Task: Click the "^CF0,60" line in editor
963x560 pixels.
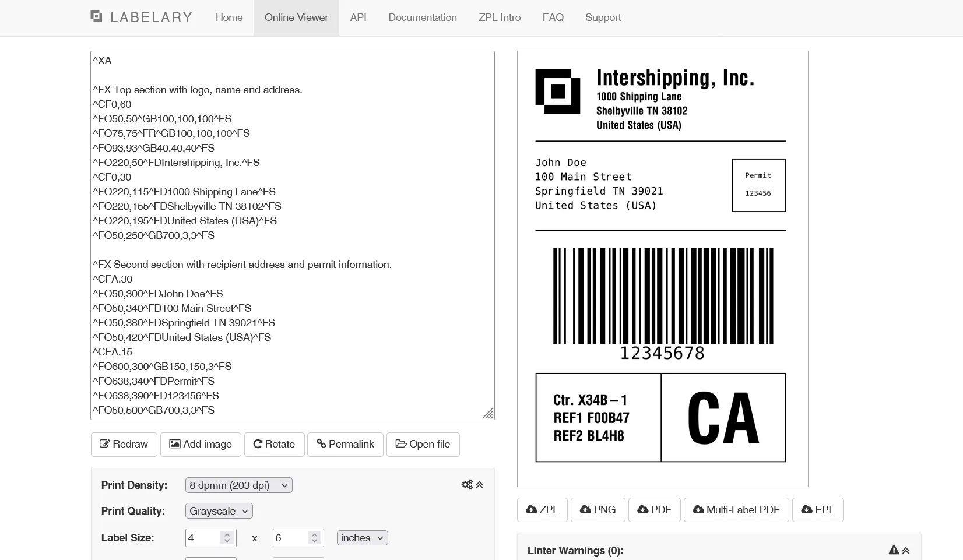Action: (112, 104)
